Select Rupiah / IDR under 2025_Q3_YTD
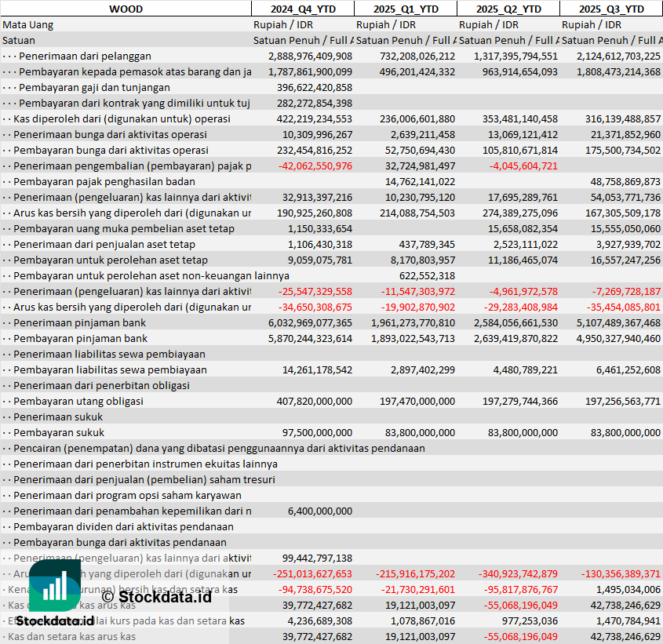The width and height of the screenshot is (663, 644). coord(591,25)
